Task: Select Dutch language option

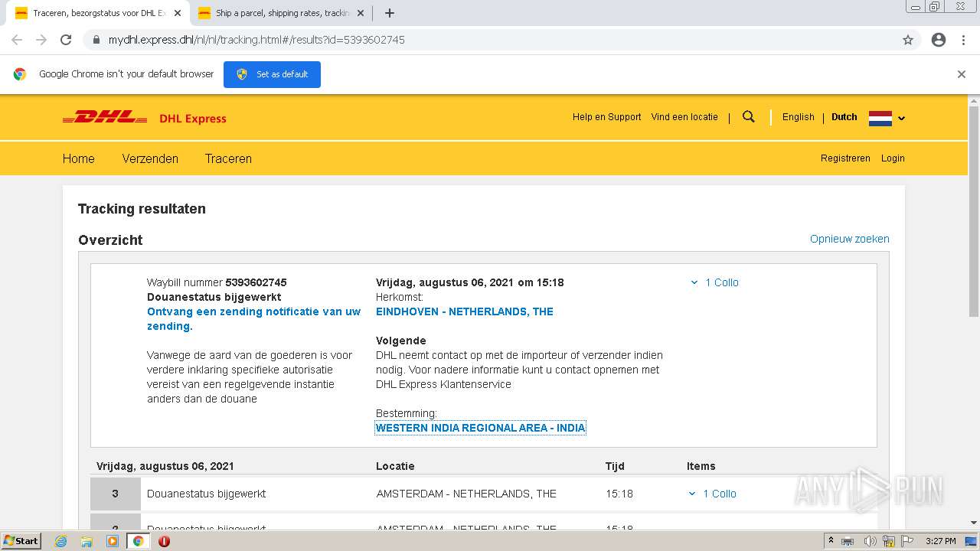Action: pyautogui.click(x=844, y=117)
